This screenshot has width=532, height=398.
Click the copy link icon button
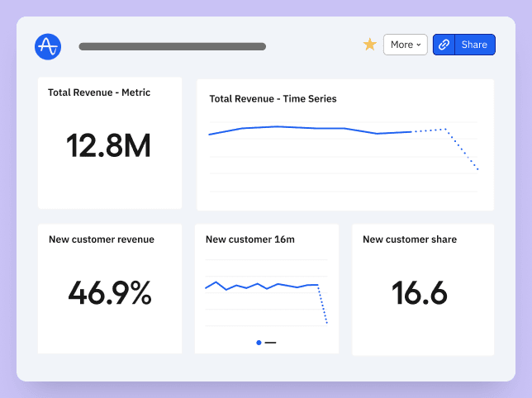click(444, 45)
